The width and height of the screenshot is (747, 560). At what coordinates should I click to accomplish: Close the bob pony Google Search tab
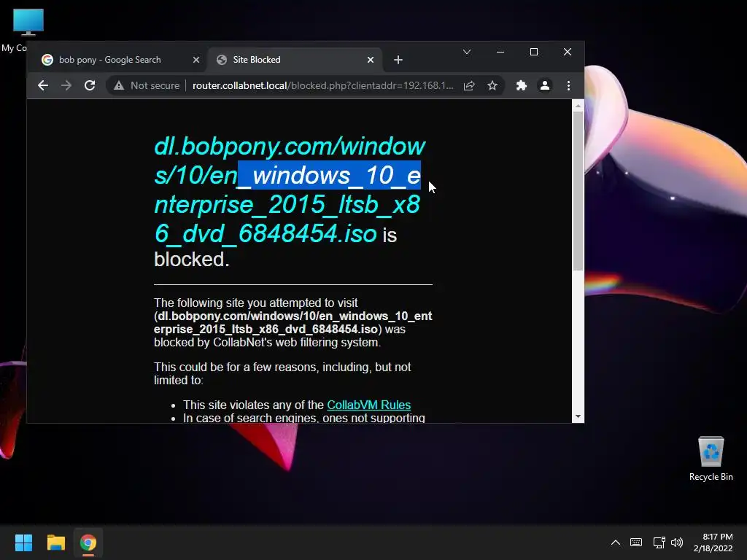tap(196, 60)
